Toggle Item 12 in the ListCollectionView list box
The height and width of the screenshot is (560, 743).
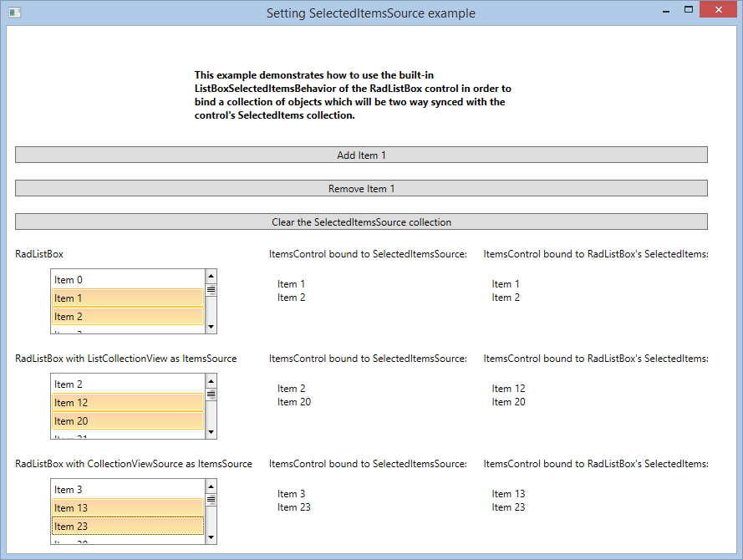point(127,403)
